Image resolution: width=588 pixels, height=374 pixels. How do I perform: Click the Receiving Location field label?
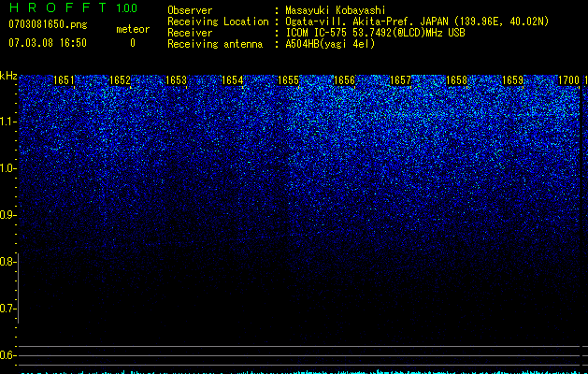(x=218, y=22)
